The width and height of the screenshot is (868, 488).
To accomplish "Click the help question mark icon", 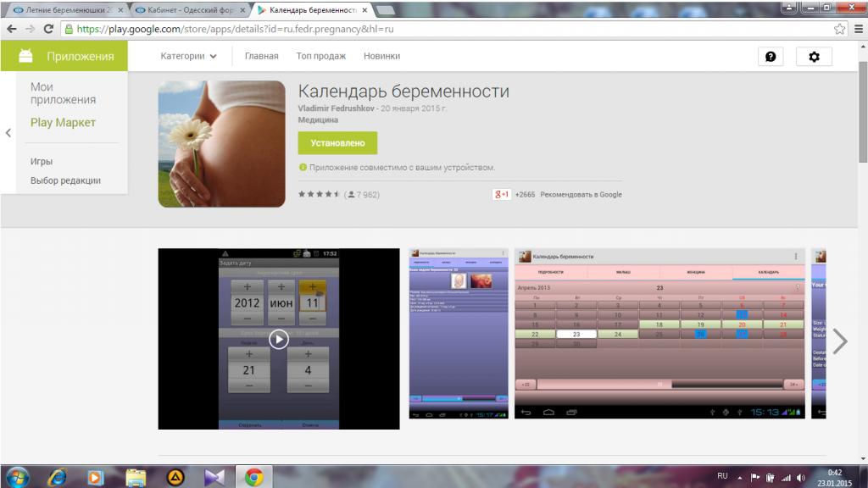I will pyautogui.click(x=771, y=57).
